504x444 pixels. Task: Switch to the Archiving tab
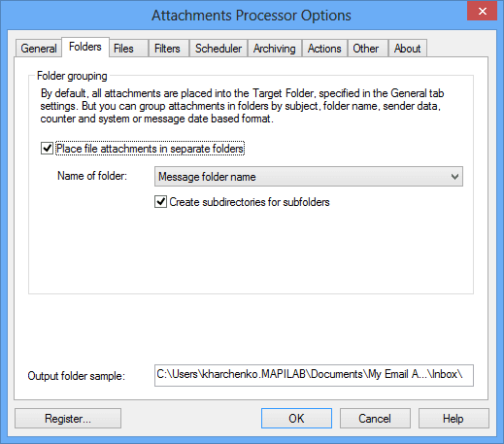(275, 49)
